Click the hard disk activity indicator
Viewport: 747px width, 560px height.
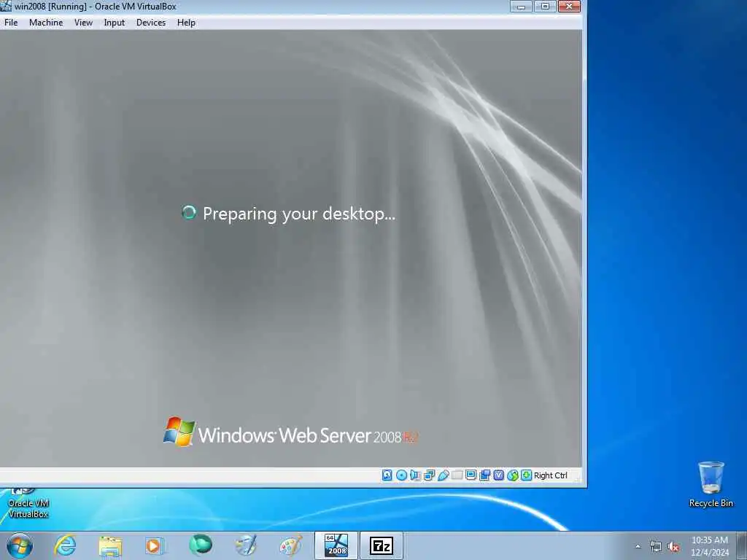pyautogui.click(x=387, y=475)
